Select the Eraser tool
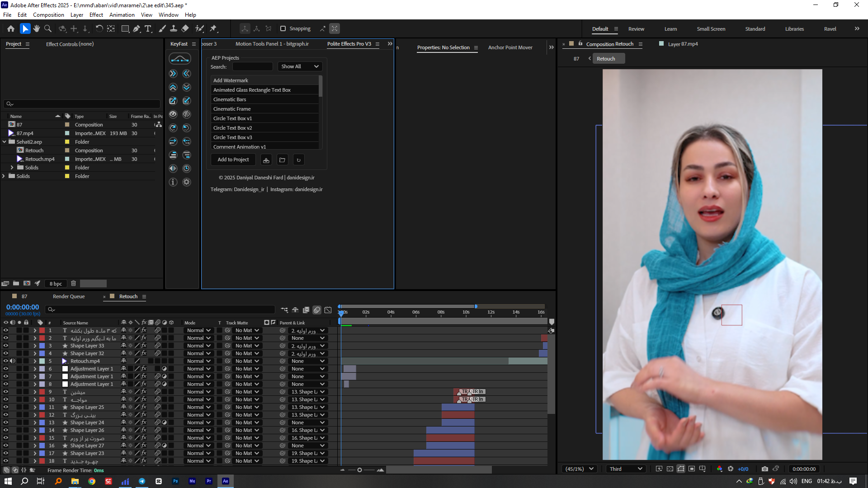 tap(185, 28)
